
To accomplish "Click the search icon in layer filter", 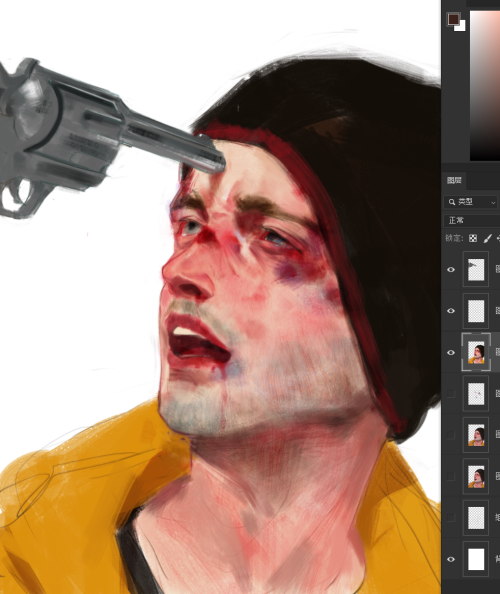I will coord(452,202).
